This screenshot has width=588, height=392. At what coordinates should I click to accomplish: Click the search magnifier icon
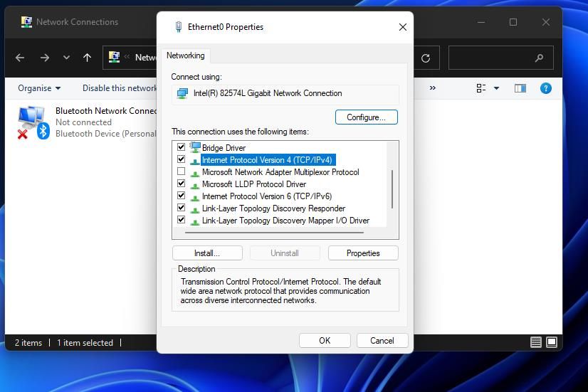click(x=540, y=58)
